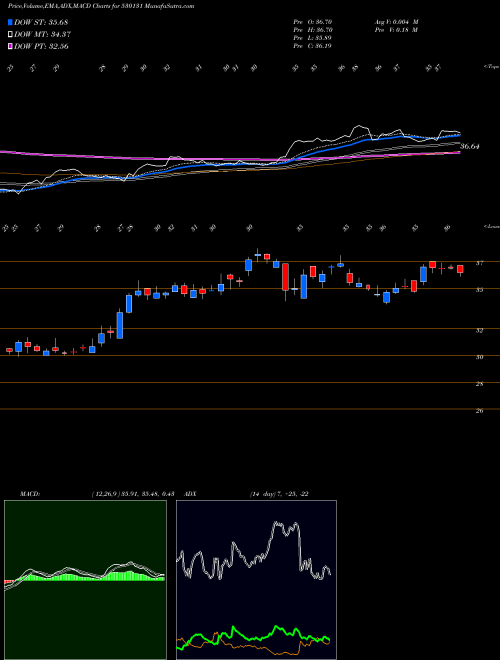
Task: Click the 28 price axis label
Action: point(479,384)
